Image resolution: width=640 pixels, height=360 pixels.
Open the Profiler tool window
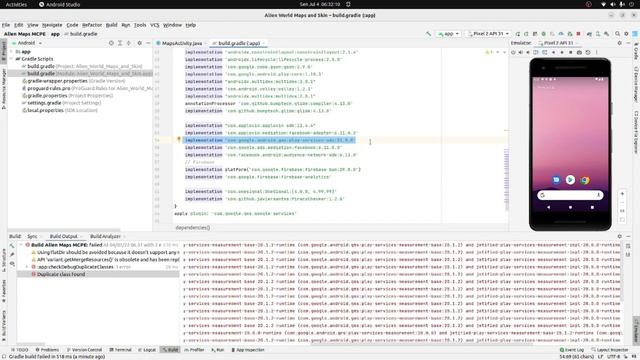coord(194,350)
